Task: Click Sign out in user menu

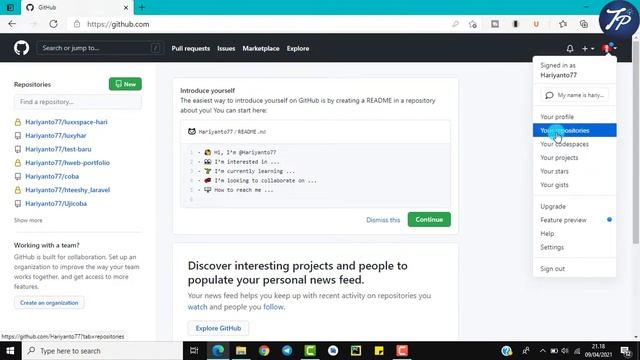Action: click(x=574, y=269)
